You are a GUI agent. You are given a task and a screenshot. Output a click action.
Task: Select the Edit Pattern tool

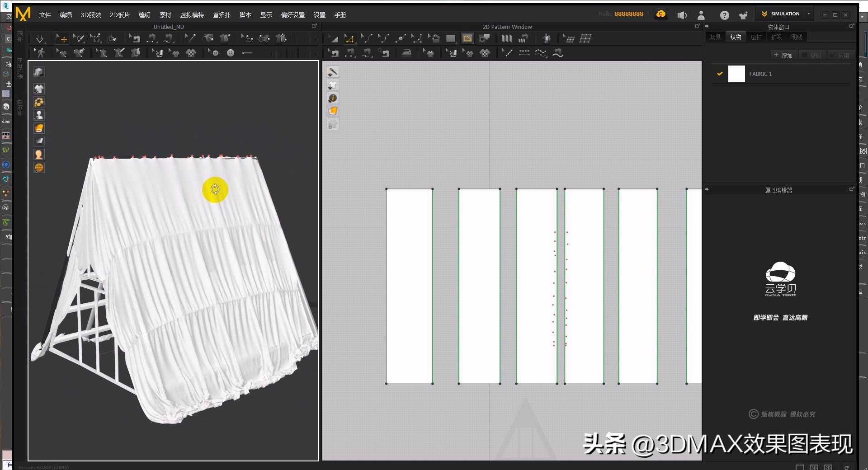point(349,38)
